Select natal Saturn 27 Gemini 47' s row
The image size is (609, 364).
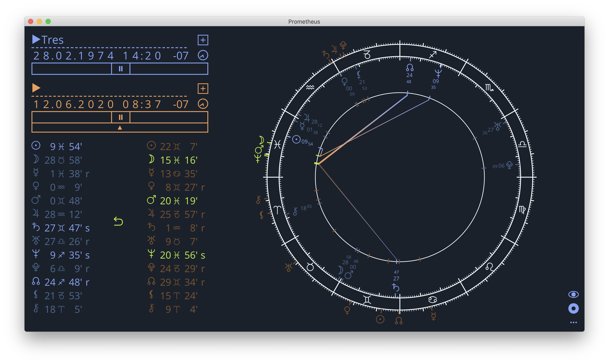click(61, 228)
